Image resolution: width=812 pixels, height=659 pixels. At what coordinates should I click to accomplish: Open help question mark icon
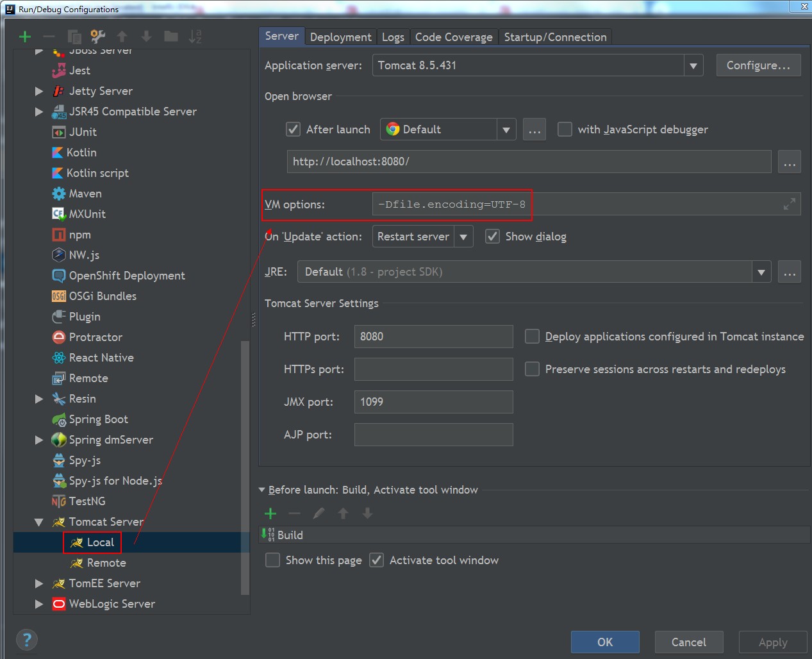coord(27,640)
